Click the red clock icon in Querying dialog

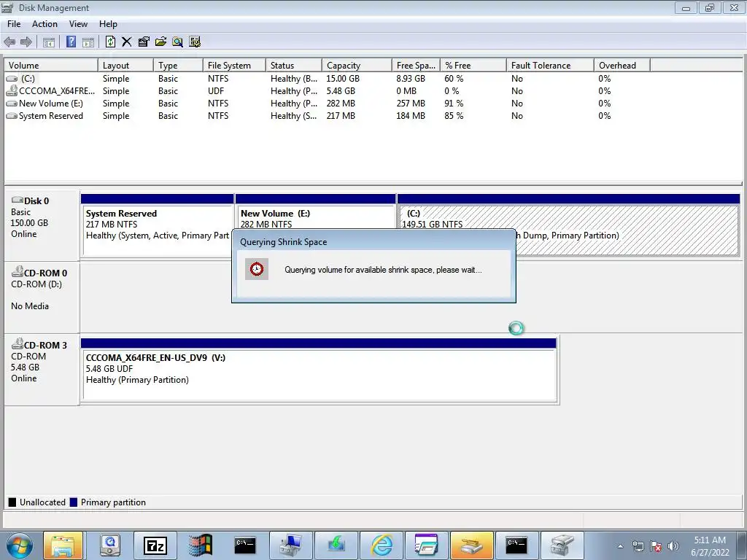coord(257,269)
